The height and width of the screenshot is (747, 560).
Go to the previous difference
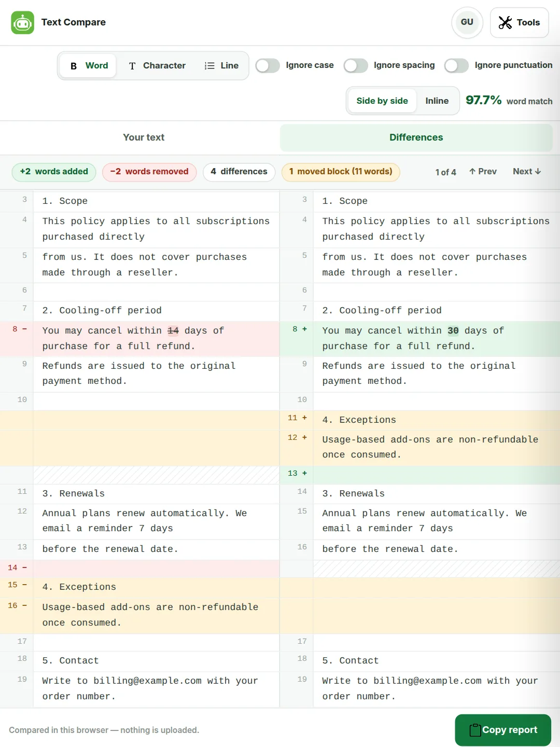click(483, 172)
